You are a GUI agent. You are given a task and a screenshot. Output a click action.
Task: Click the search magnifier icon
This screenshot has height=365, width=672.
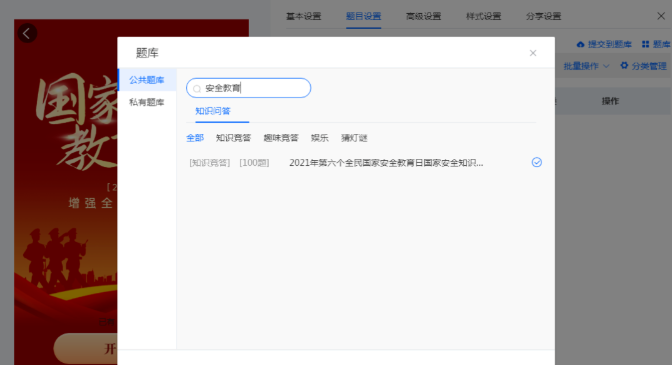pos(197,89)
